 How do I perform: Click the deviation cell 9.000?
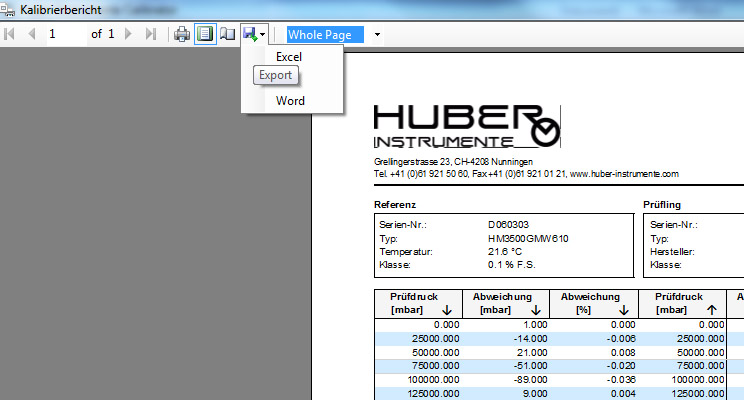(534, 393)
